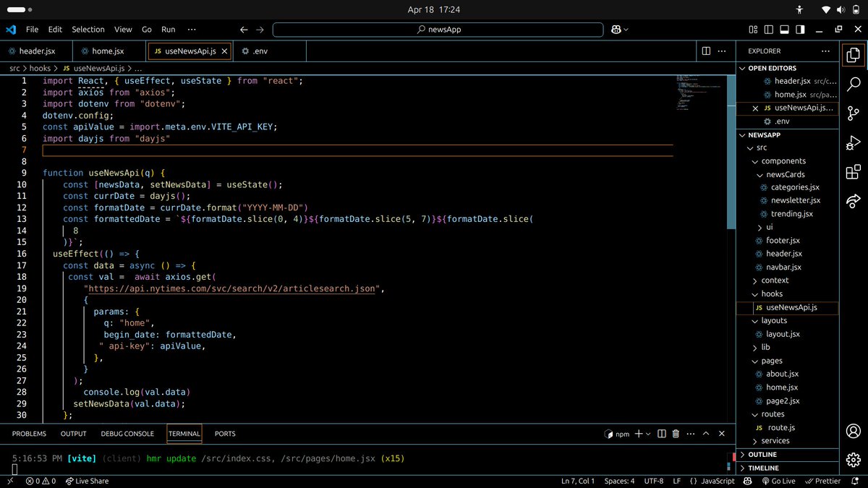
Task: Split the editor to the right
Action: (706, 51)
